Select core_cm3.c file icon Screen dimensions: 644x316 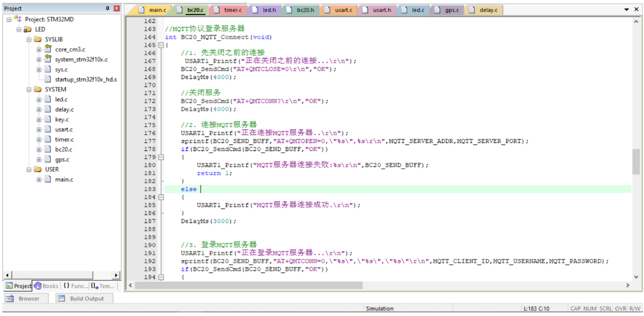coord(48,49)
